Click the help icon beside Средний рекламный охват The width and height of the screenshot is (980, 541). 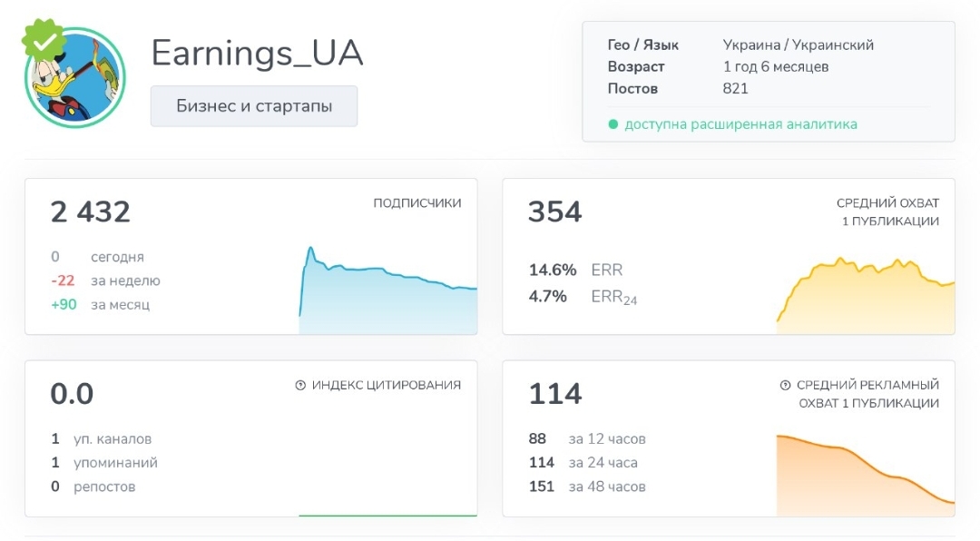click(x=787, y=384)
